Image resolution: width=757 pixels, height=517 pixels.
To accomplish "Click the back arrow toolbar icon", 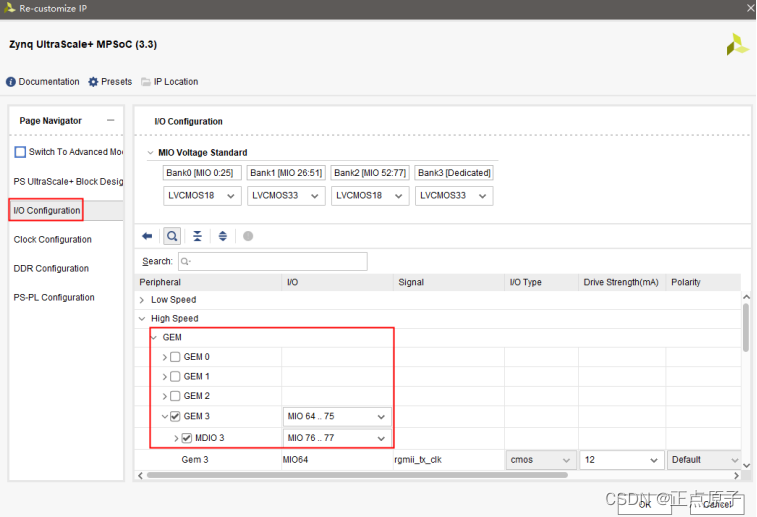I will tap(147, 236).
